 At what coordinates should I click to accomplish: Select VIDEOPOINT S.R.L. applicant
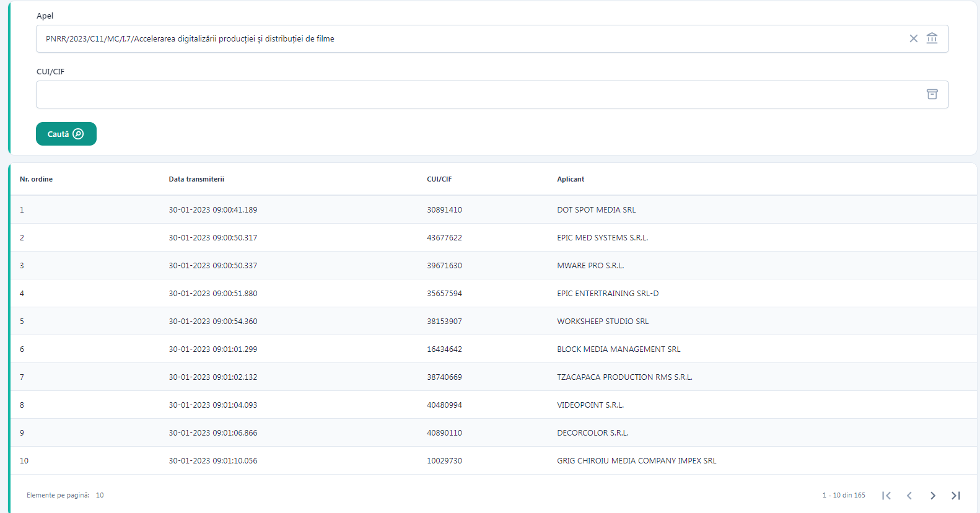(590, 405)
